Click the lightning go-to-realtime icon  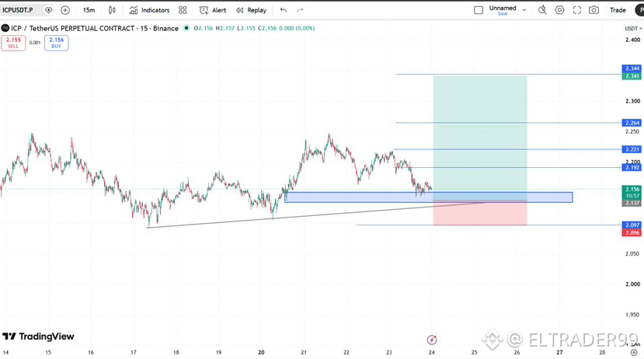tap(432, 340)
